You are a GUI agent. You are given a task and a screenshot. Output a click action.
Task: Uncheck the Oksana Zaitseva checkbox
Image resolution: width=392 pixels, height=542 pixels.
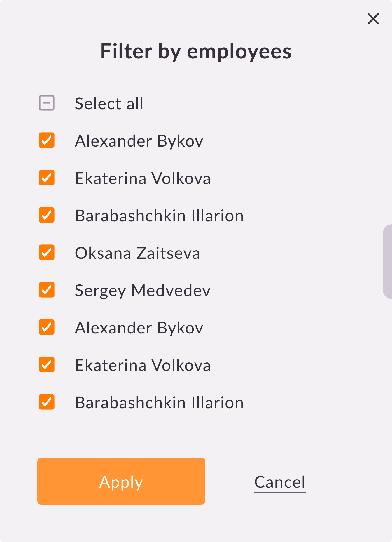tap(47, 253)
